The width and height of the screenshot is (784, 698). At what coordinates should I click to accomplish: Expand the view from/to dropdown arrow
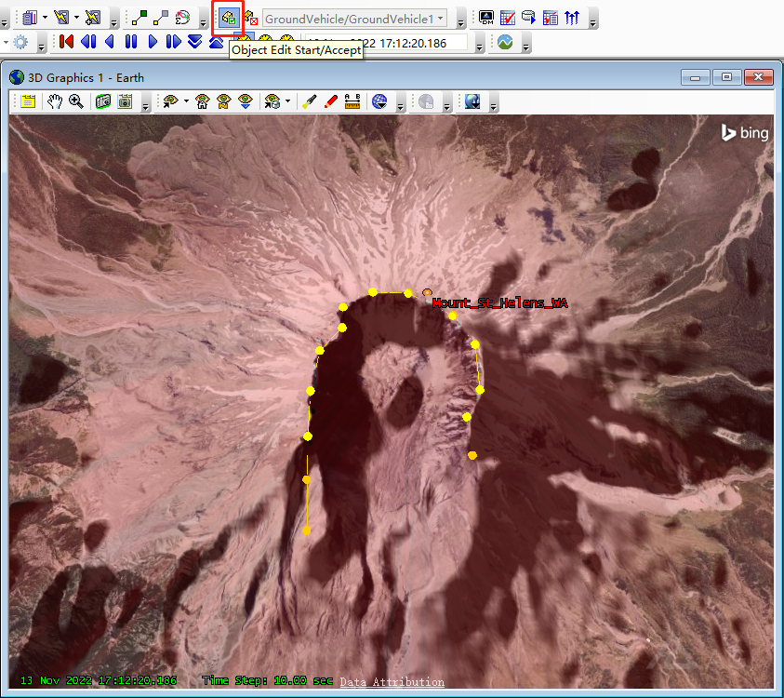[x=187, y=101]
